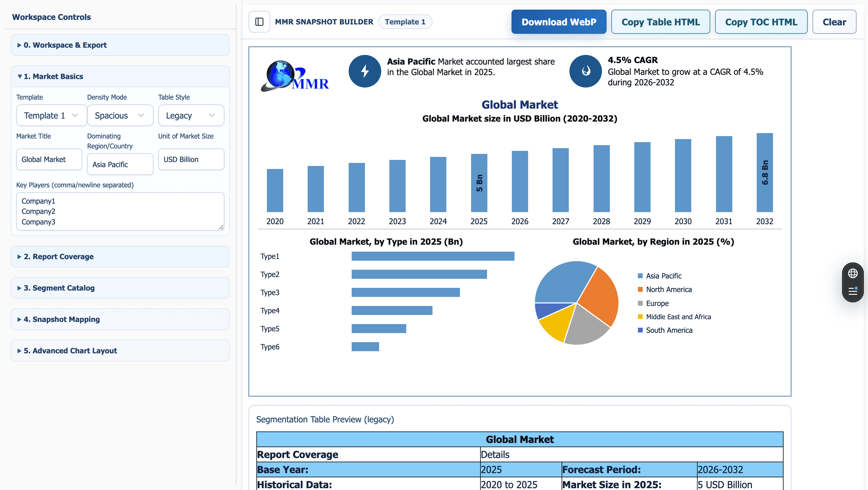Click the lightning bolt circle icon
The width and height of the screenshot is (868, 490).
(365, 71)
